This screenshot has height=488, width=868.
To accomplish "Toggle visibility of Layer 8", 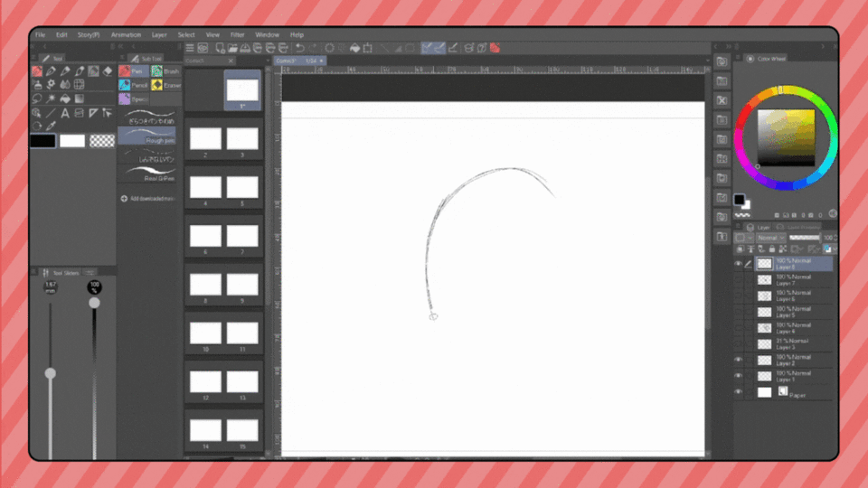I will tap(738, 264).
